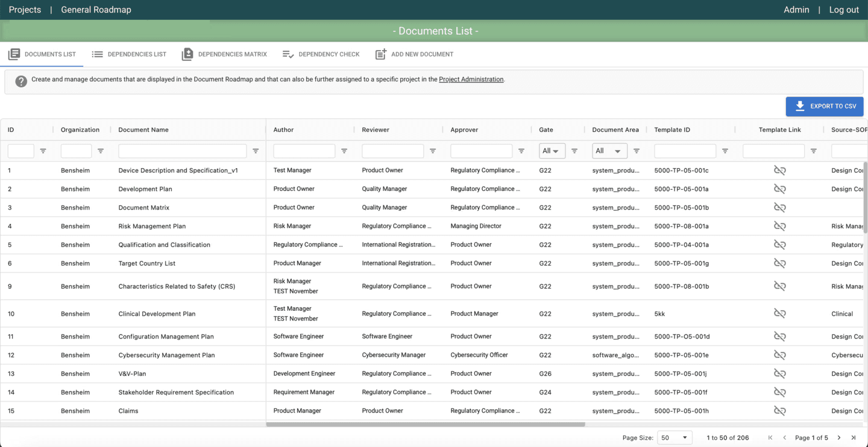Open Gate filter All dropdown

552,151
